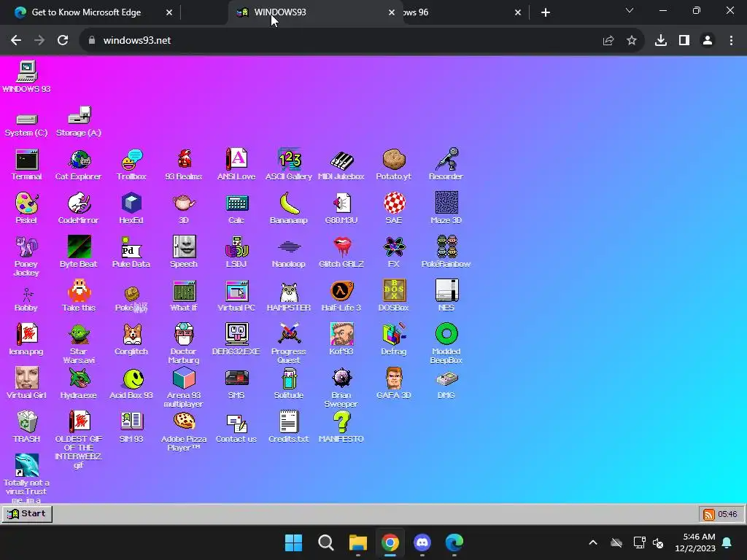The height and width of the screenshot is (560, 747).
Task: Open the 3D teapot icon
Action: 184,209
